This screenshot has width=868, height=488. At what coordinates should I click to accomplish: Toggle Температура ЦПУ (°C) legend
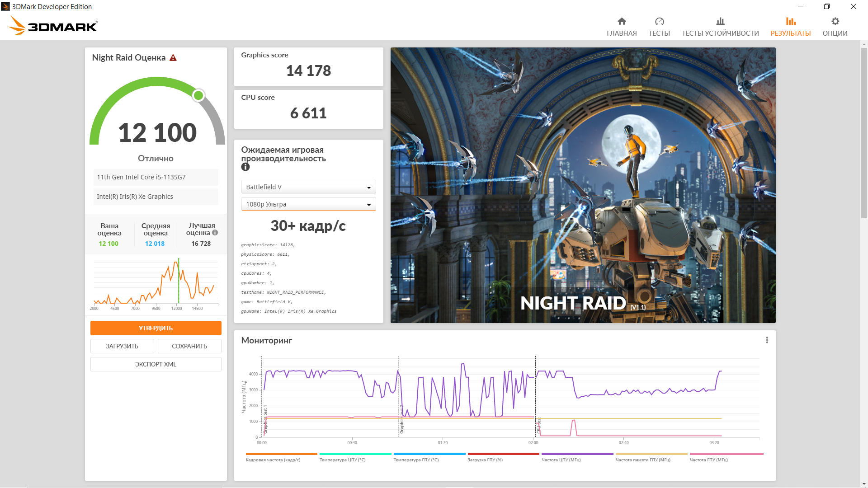[x=355, y=457]
